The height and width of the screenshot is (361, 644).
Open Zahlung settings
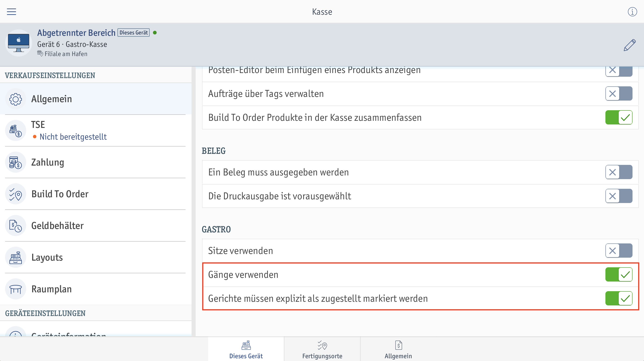click(96, 162)
